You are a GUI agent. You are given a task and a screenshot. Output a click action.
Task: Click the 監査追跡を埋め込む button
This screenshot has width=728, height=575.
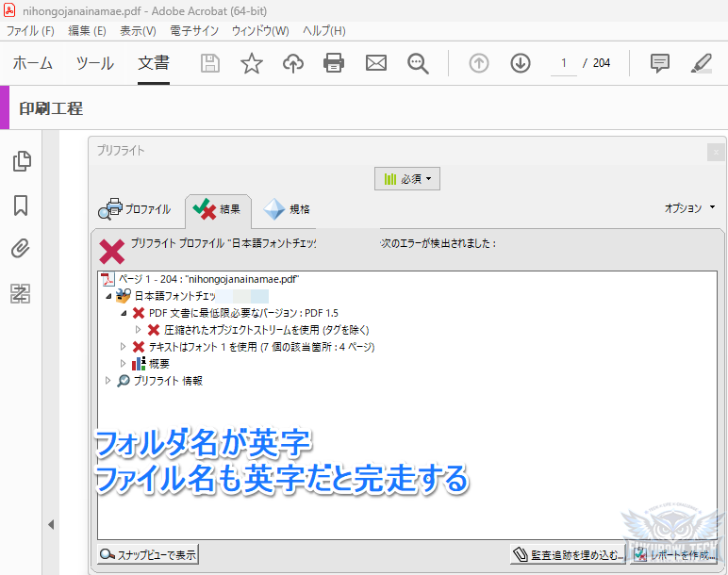[x=568, y=554]
